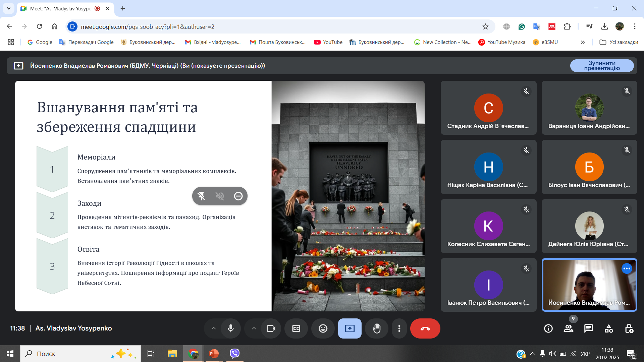This screenshot has height=362, width=644.
Task: Click the raise hand icon
Action: coord(377,328)
